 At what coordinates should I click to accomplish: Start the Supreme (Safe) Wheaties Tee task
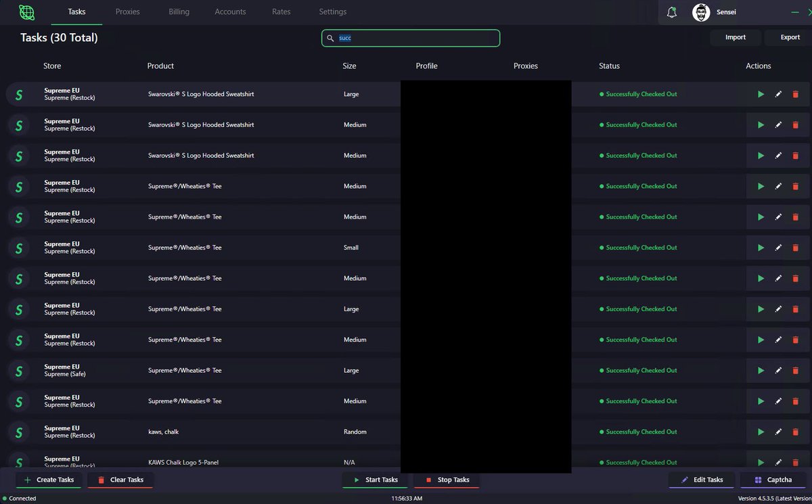[x=761, y=371]
